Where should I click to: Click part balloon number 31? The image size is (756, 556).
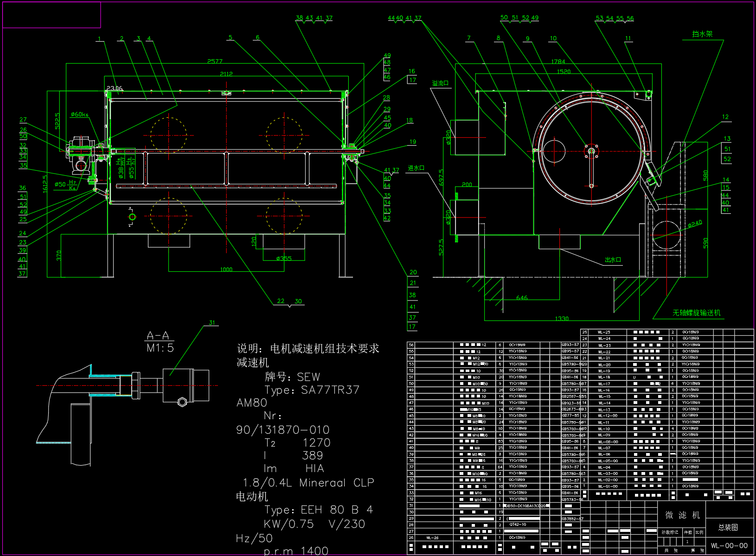(212, 323)
